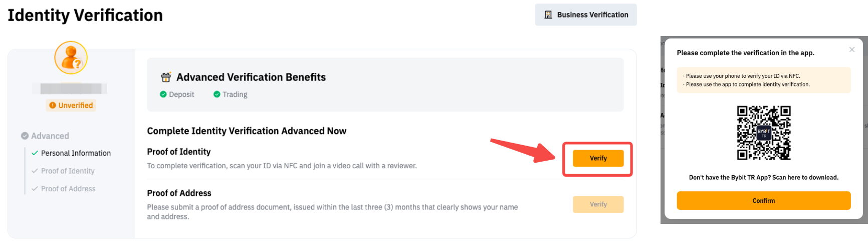
Task: Click the Bybit TR App download text
Action: [x=763, y=178]
